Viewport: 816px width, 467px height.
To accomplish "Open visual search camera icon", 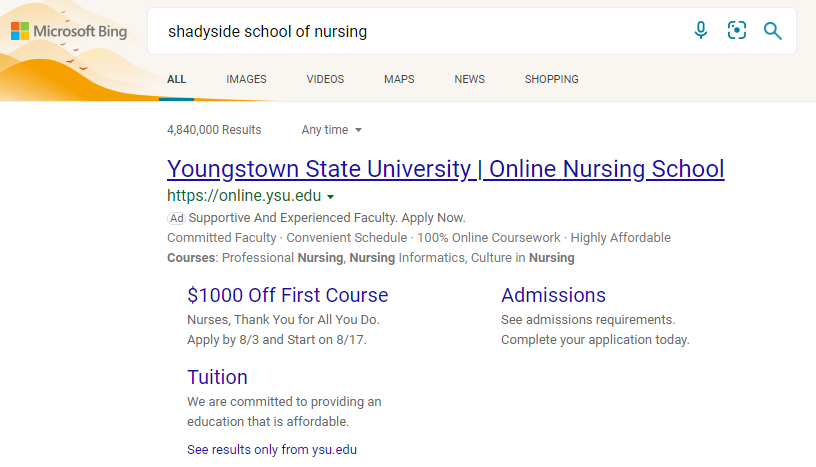I will pyautogui.click(x=737, y=31).
